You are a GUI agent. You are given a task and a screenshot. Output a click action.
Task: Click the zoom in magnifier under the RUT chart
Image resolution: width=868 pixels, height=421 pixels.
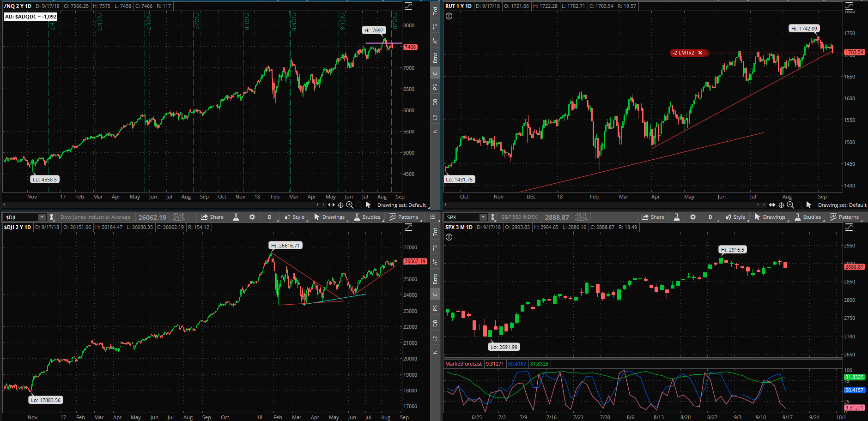790,205
